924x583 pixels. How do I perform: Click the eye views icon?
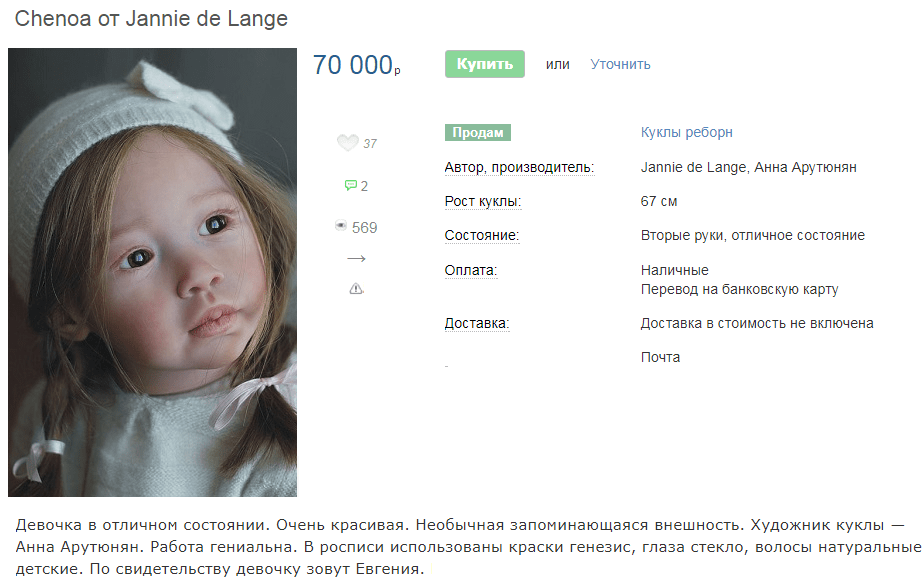[x=341, y=226]
